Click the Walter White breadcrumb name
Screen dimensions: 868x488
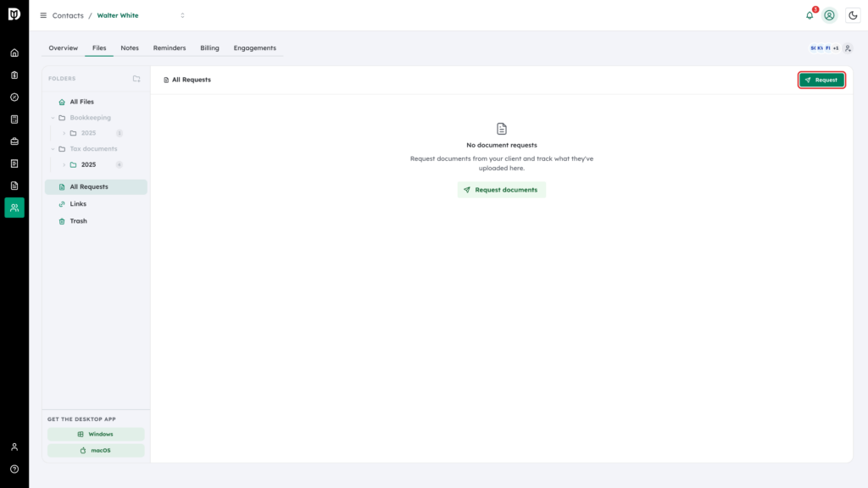coord(118,15)
